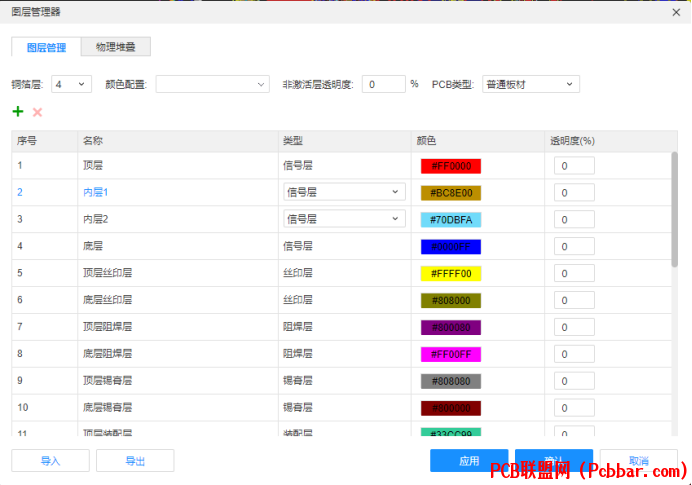This screenshot has width=692, height=485.
Task: Click the 序号 column header
Action: pos(45,141)
